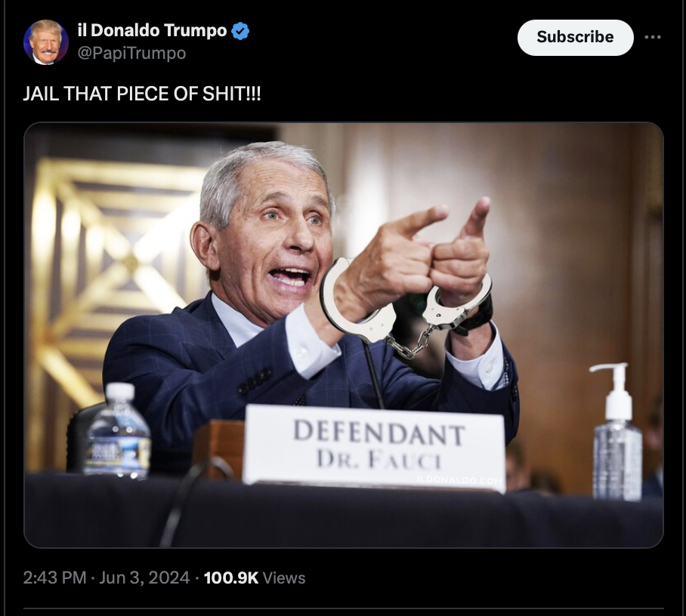The height and width of the screenshot is (616, 686).
Task: Click the ILDONALDO.COM watermark in the photo
Action: (x=459, y=480)
